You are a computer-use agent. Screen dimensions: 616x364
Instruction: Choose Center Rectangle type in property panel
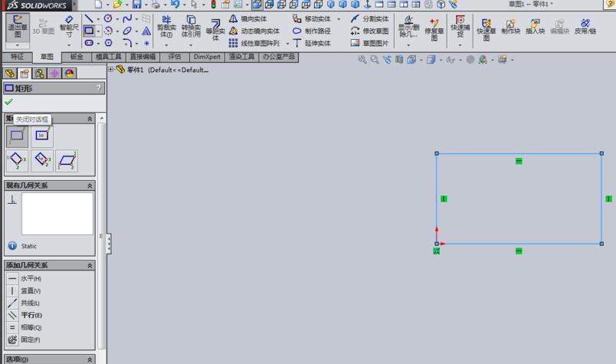coord(41,136)
